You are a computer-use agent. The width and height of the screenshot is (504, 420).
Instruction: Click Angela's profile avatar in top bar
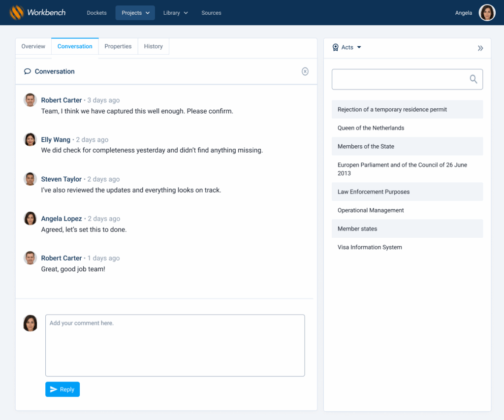(x=487, y=13)
